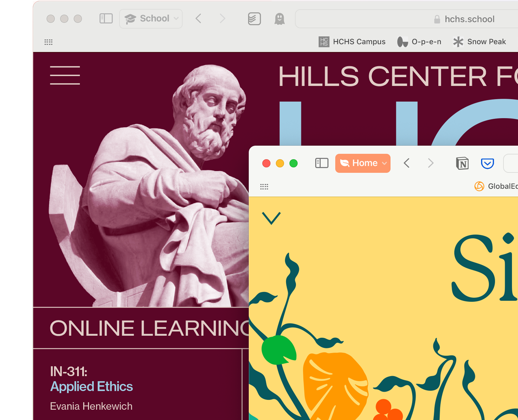Open the Home tab group dropdown

coord(363,163)
